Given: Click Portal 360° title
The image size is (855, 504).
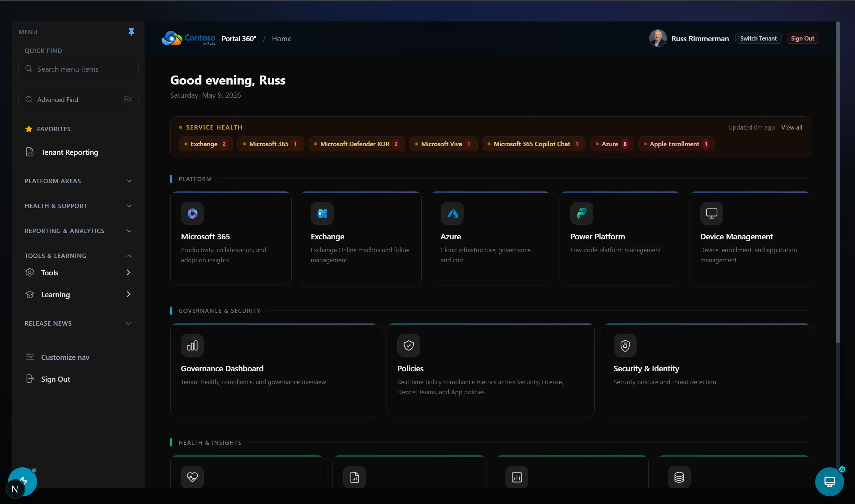Looking at the screenshot, I should (239, 38).
